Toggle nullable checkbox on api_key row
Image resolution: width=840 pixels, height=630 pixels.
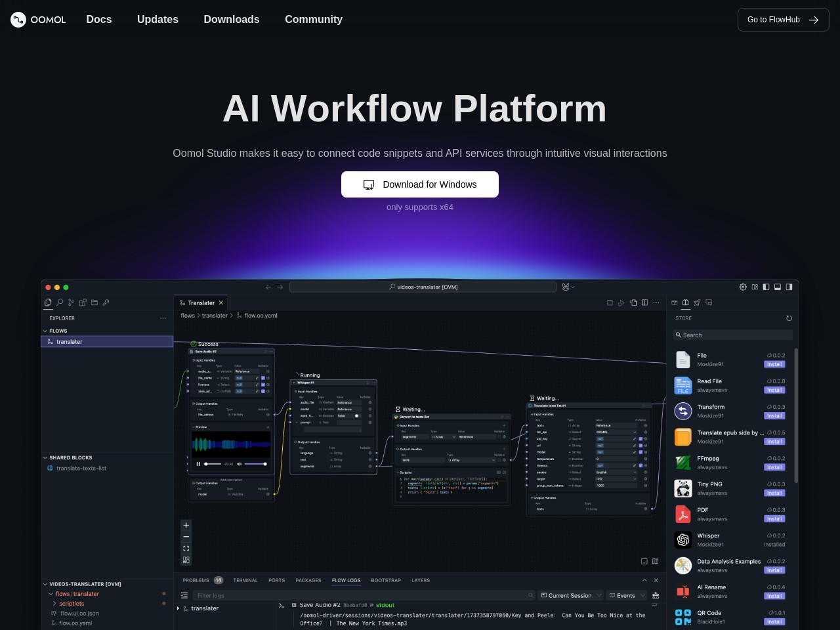640,439
